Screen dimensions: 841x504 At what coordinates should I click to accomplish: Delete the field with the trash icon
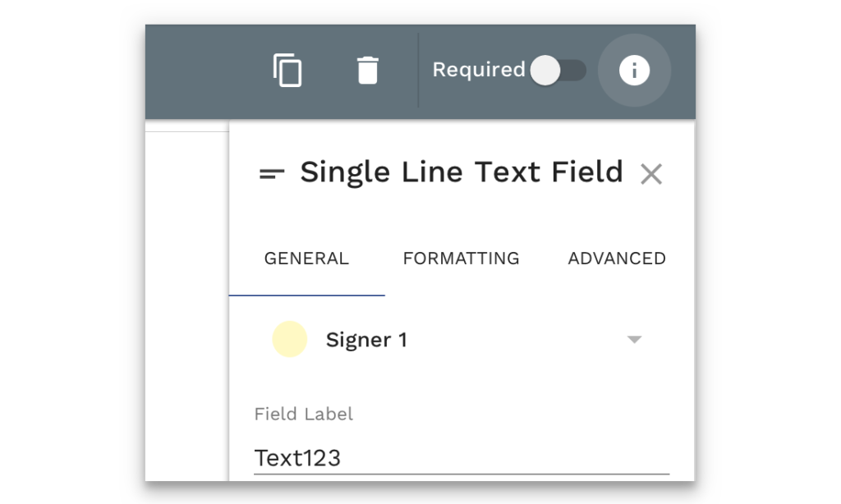pyautogui.click(x=368, y=71)
